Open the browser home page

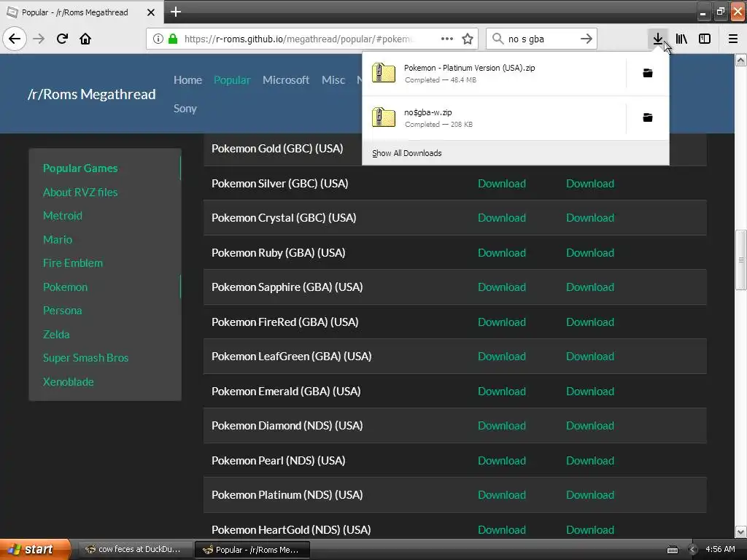pos(85,39)
